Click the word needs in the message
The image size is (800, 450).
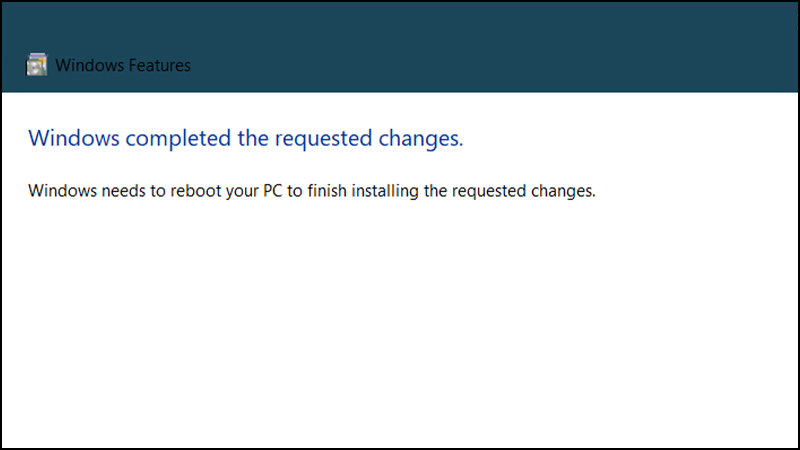click(124, 191)
